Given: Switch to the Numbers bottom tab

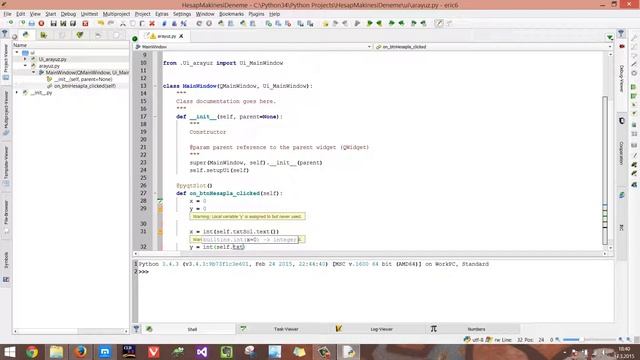Looking at the screenshot, I should pos(473,329).
